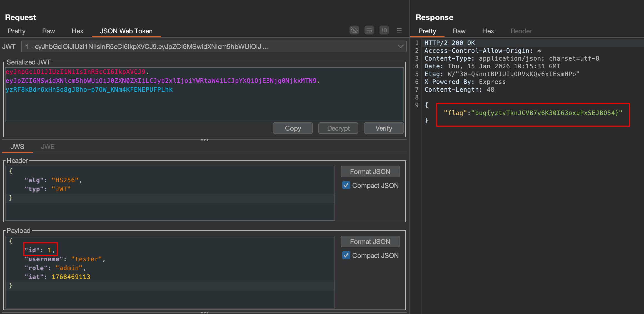
Task: Toggle hide non-printable characters eye icon
Action: point(354,30)
